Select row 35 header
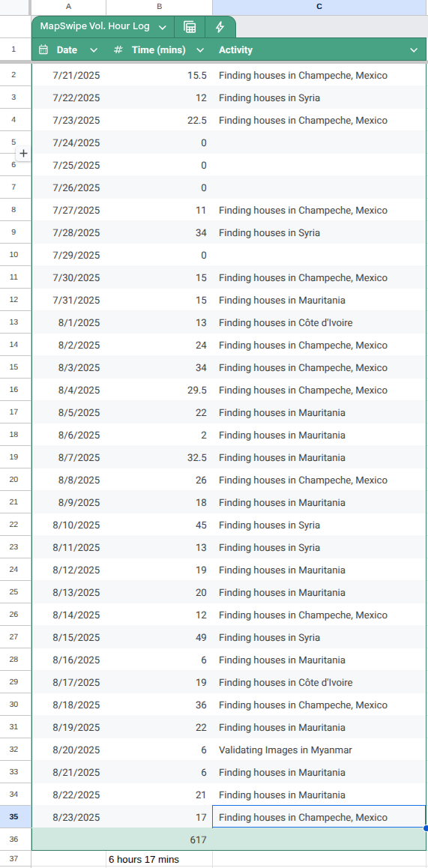The image size is (428, 868). pyautogui.click(x=15, y=816)
